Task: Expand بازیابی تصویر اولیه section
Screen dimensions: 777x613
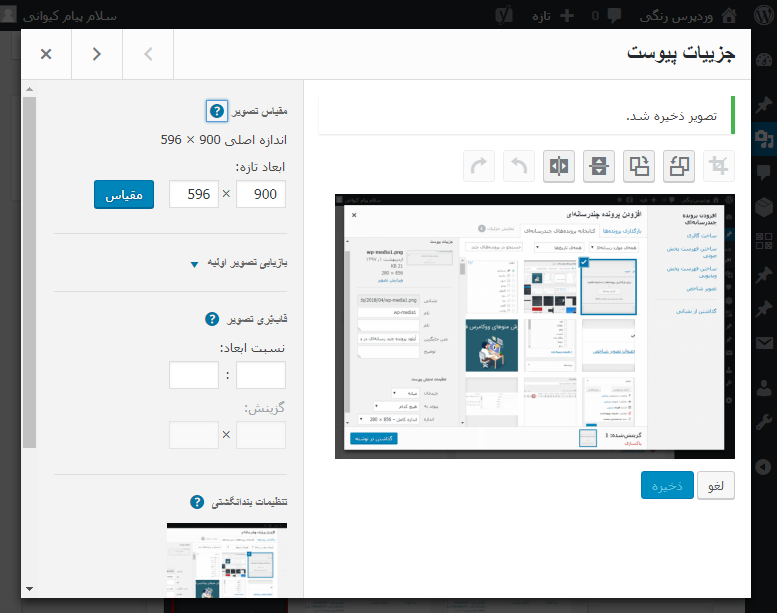Action: coord(194,265)
